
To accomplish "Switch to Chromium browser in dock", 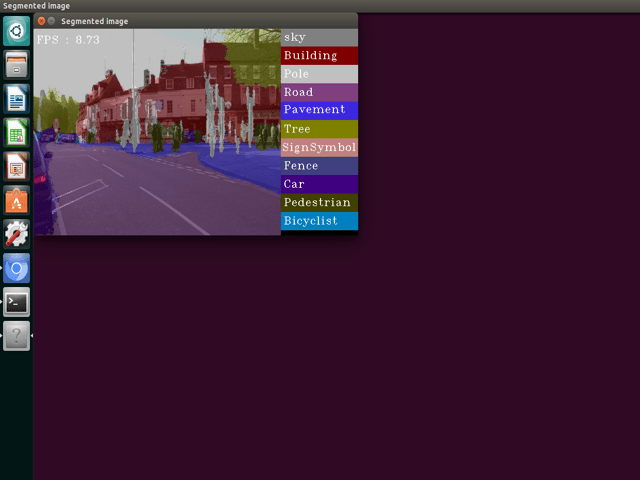I will tap(16, 268).
